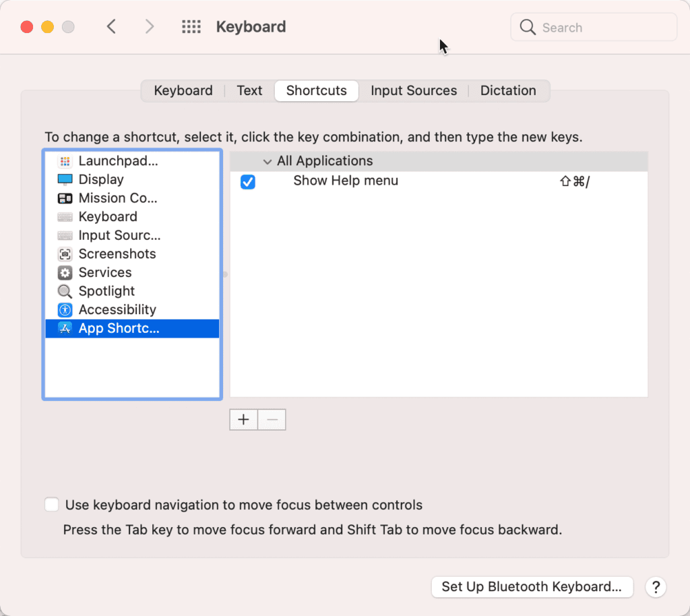
Task: Select Mission Co... category label
Action: point(118,198)
